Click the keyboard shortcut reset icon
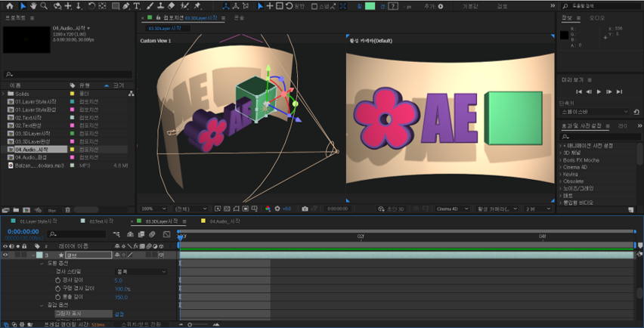Viewport: 644px width, 328px height. coord(636,112)
